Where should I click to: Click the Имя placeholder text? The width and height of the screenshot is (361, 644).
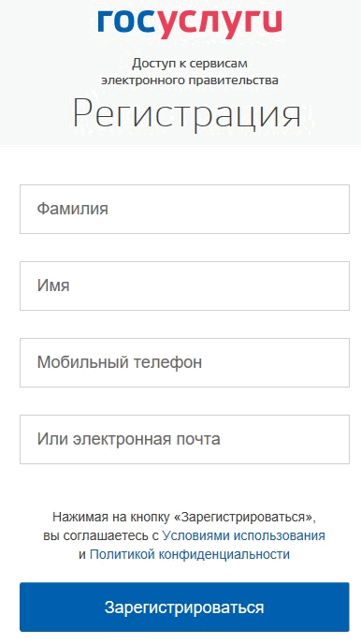pos(53,285)
